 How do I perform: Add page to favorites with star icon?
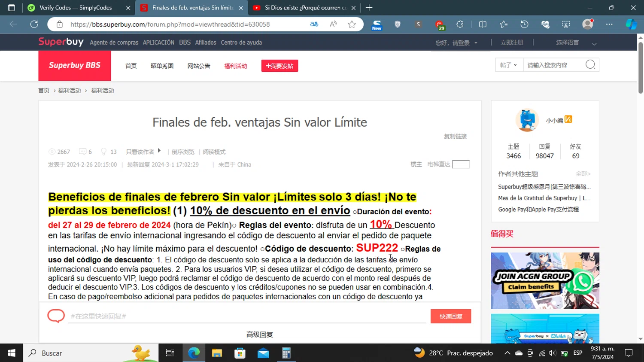tap(352, 24)
